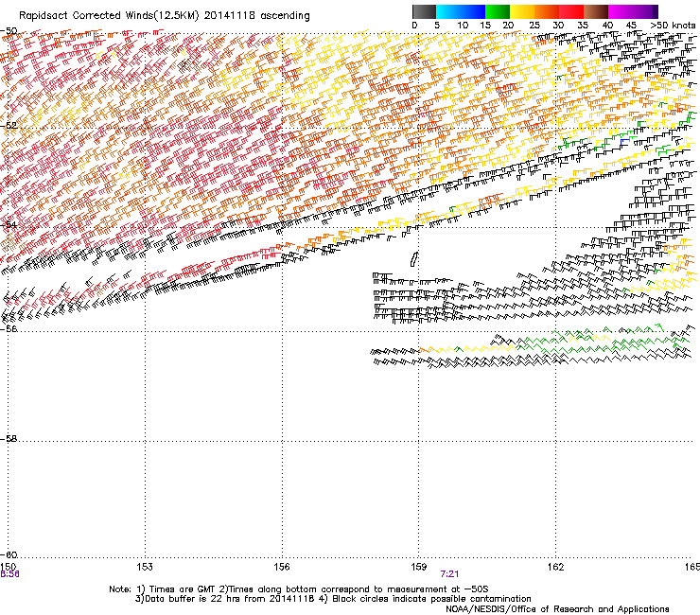
Task: Click the 156 longitude axis label
Action: coord(282,567)
